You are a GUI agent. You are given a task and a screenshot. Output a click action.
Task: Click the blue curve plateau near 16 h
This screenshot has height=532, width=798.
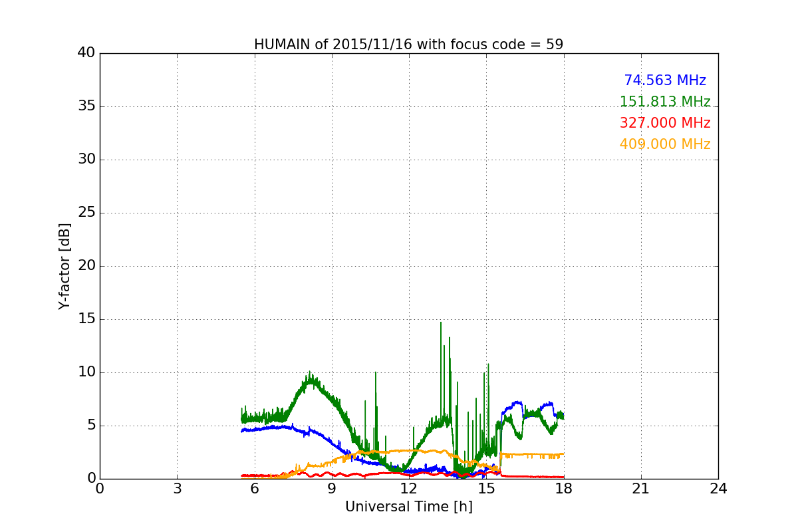[x=517, y=404]
